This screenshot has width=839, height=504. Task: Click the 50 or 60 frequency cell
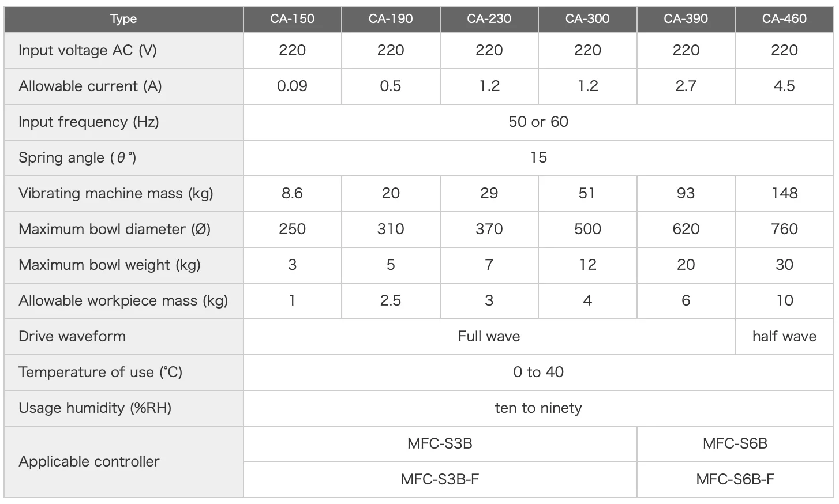click(x=538, y=122)
